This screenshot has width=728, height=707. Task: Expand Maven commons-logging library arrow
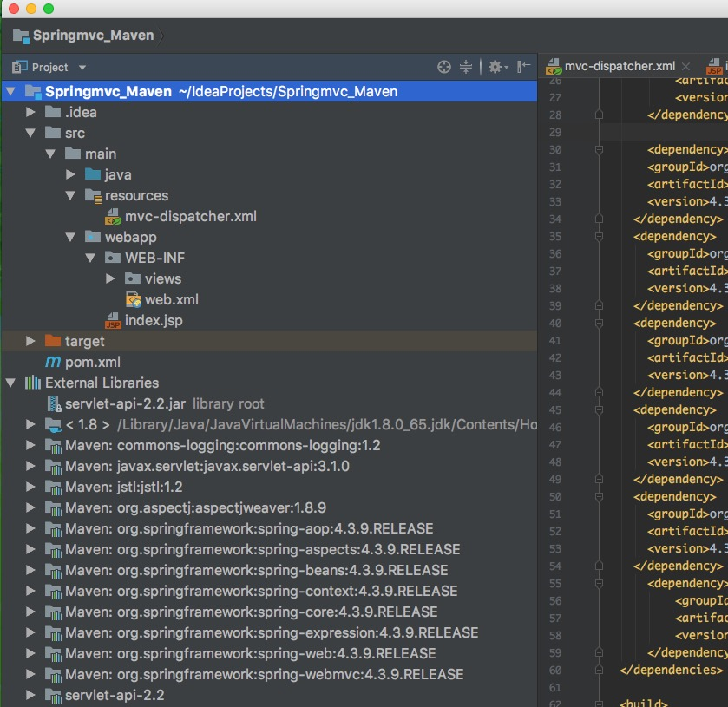point(30,445)
